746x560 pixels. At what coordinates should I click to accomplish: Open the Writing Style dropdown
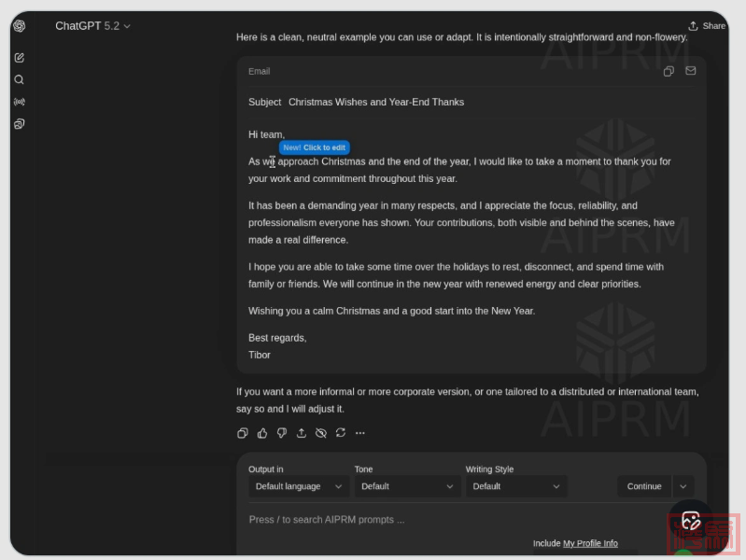pyautogui.click(x=515, y=486)
